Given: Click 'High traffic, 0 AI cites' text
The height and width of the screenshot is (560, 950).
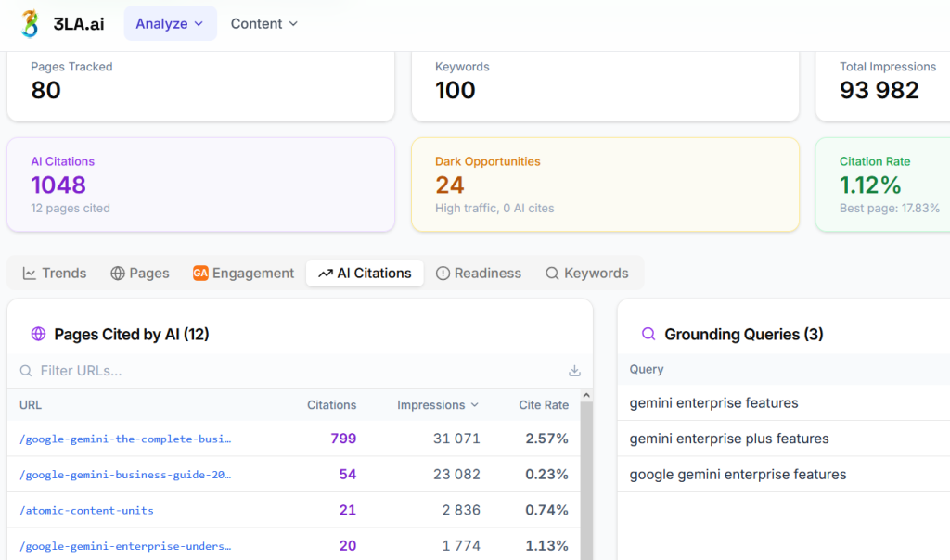Looking at the screenshot, I should click(x=494, y=209).
